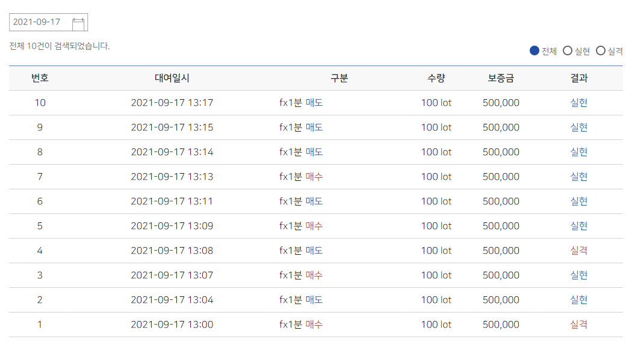Click 매수 label in the 13:07 row
The width and height of the screenshot is (644, 348).
pyautogui.click(x=314, y=275)
